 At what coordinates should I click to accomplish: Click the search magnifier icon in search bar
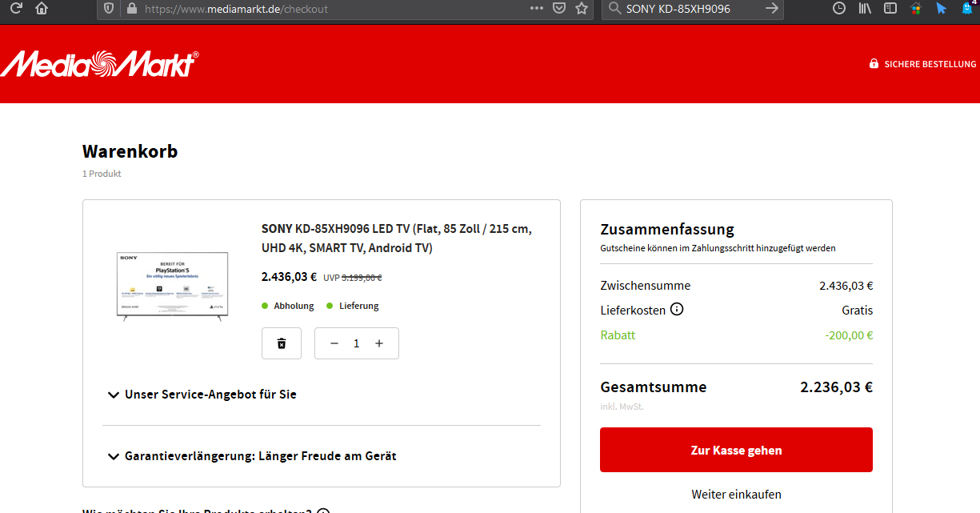click(x=614, y=9)
